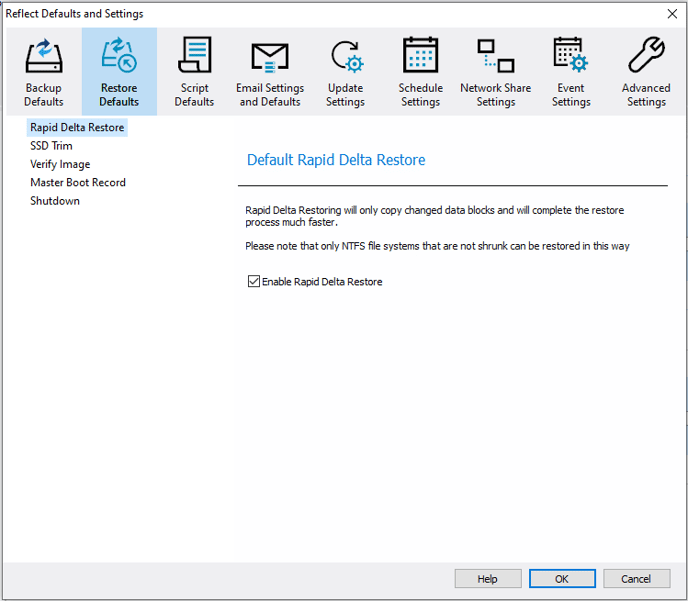Open the Update Settings section

pos(345,72)
